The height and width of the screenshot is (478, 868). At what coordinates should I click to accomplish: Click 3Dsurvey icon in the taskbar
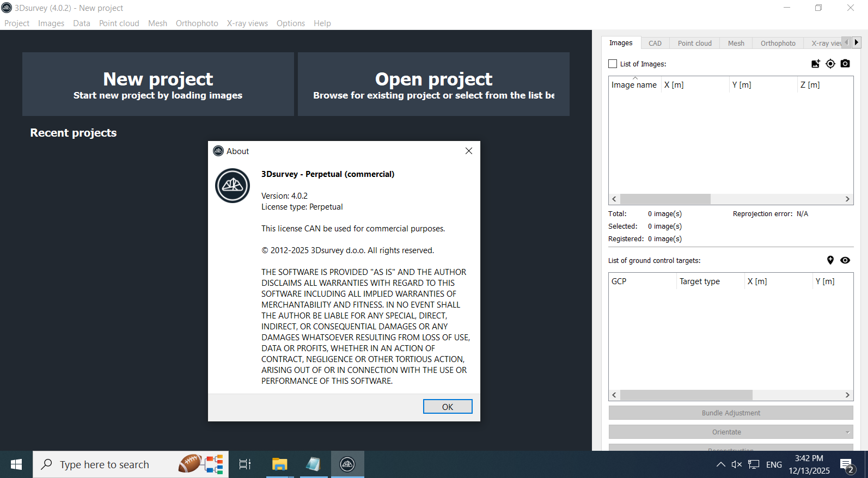click(x=347, y=464)
